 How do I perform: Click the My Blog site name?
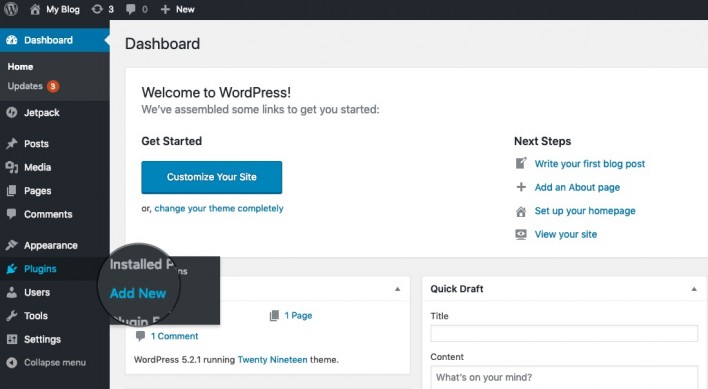[63, 9]
